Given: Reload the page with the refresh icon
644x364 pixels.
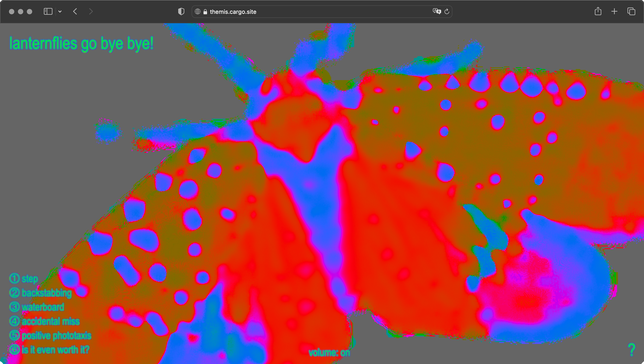Looking at the screenshot, I should [447, 11].
